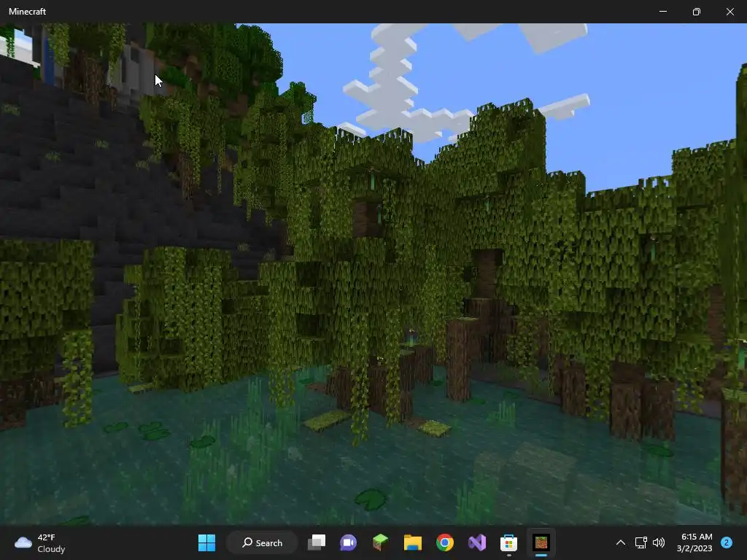The width and height of the screenshot is (747, 560).
Task: Minimize the Minecraft window
Action: tap(663, 12)
